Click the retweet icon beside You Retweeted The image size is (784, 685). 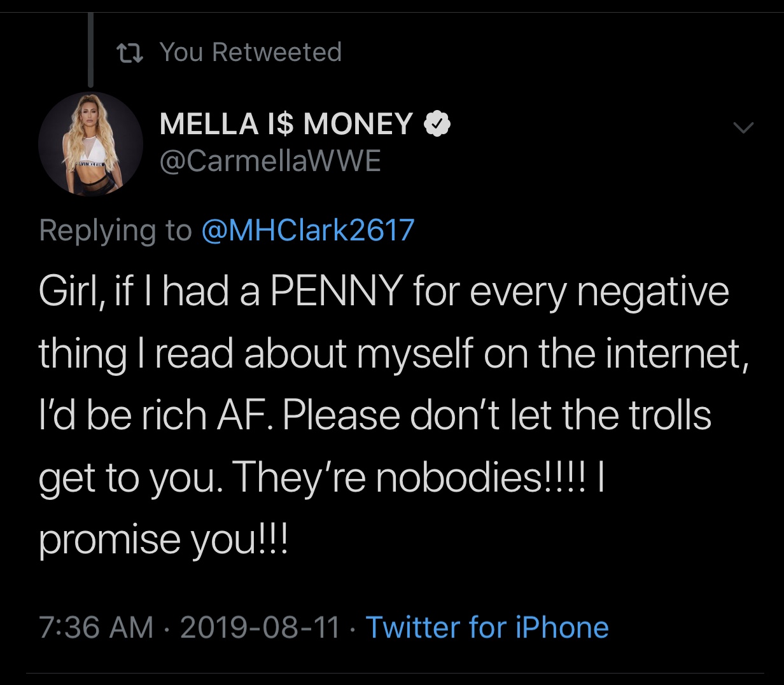tap(130, 52)
